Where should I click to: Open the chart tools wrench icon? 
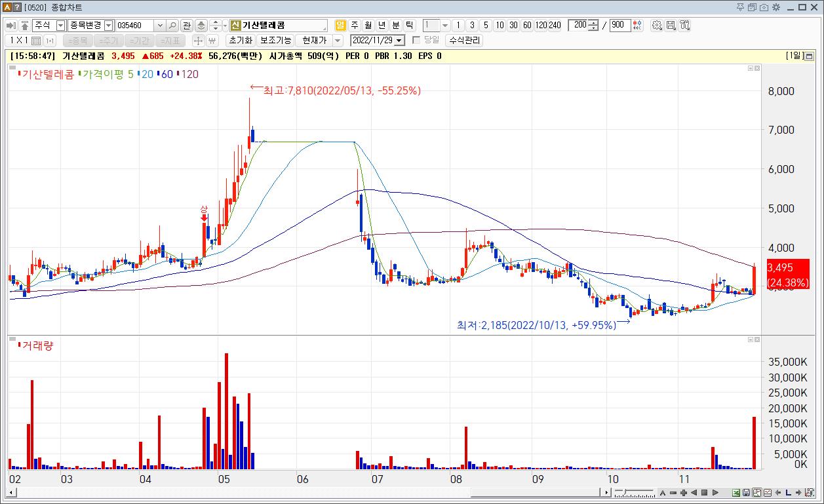pyautogui.click(x=685, y=25)
